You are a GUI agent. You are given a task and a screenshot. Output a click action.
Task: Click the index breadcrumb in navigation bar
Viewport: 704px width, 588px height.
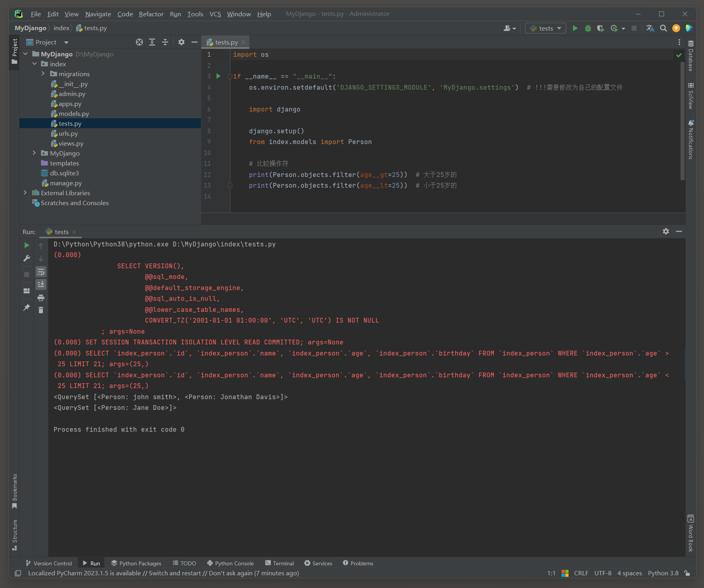pyautogui.click(x=61, y=28)
